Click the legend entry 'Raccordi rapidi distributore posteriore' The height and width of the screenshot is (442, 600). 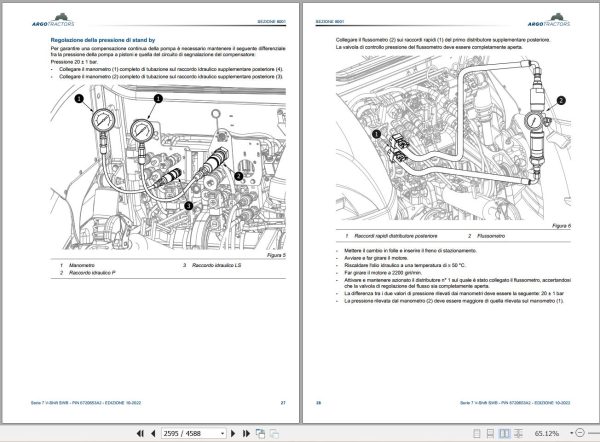pos(396,236)
